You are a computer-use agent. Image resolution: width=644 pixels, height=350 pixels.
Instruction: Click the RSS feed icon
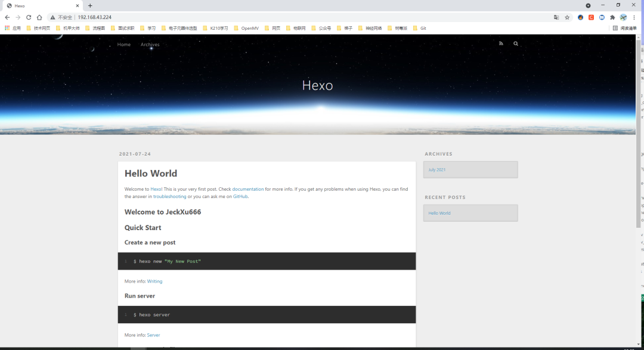pyautogui.click(x=501, y=44)
